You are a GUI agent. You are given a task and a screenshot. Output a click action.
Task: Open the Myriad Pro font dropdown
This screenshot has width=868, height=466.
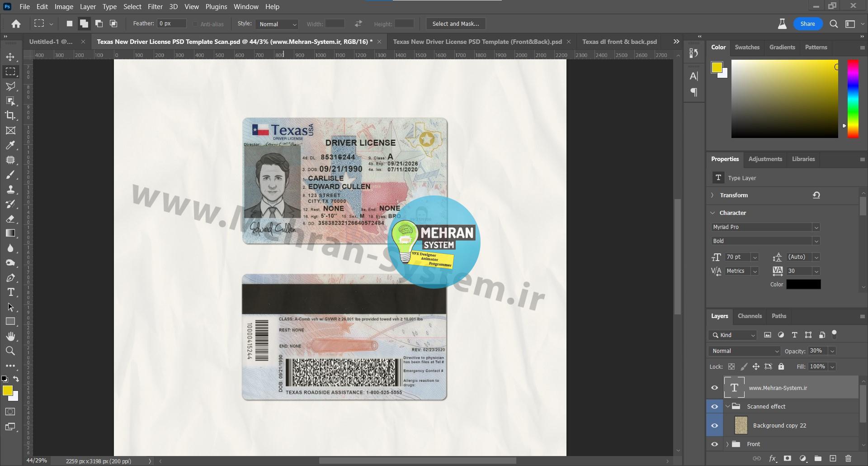[x=765, y=227]
